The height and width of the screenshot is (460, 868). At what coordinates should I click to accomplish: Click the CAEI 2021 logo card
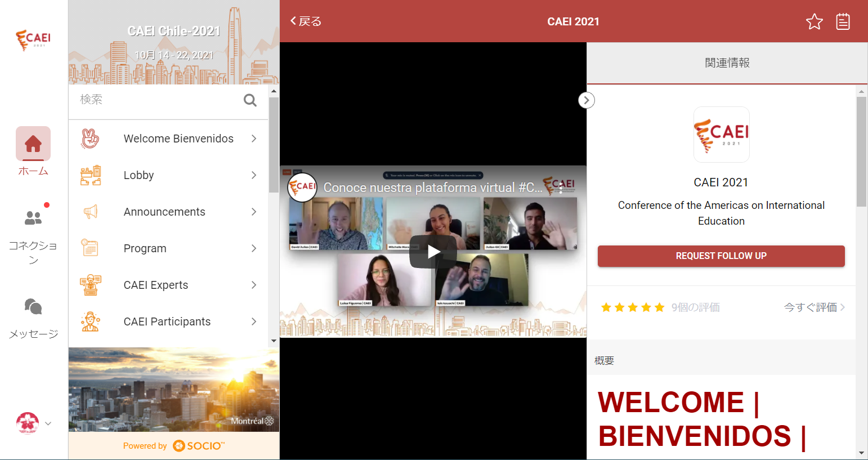(x=721, y=135)
